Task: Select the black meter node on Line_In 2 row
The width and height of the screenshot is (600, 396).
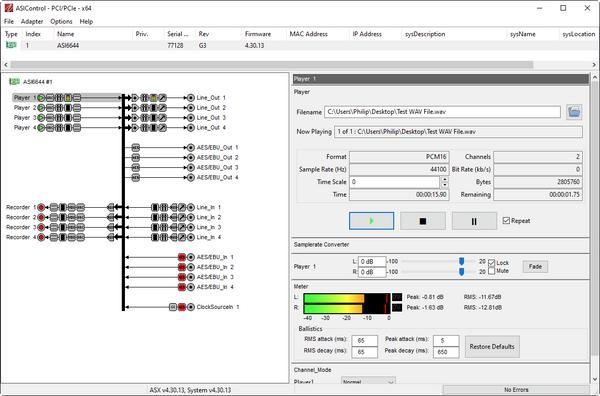Action: (x=155, y=217)
